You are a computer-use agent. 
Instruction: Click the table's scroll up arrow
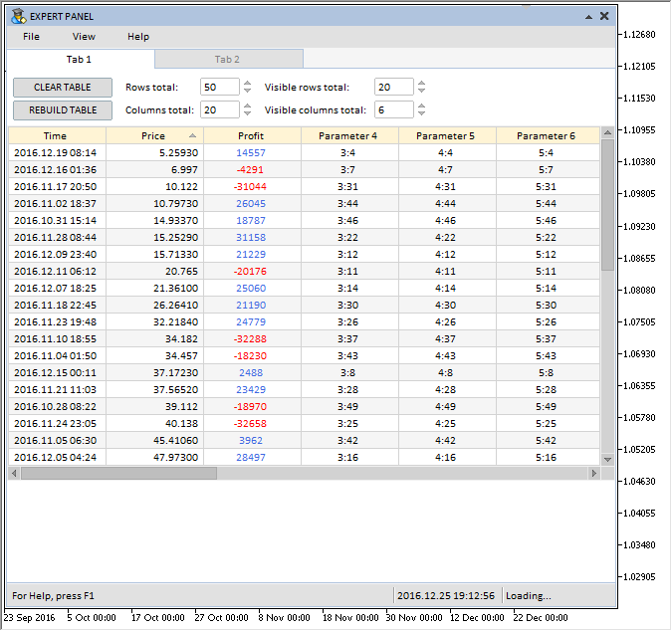[x=607, y=132]
